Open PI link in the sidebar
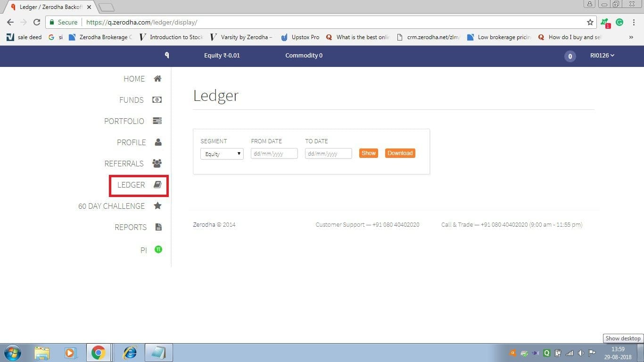 pyautogui.click(x=144, y=250)
